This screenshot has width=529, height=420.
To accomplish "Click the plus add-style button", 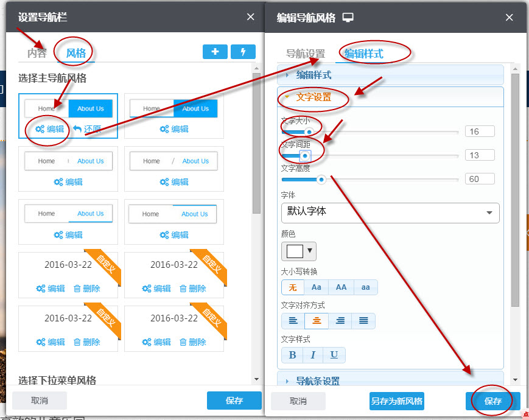I will tap(215, 52).
